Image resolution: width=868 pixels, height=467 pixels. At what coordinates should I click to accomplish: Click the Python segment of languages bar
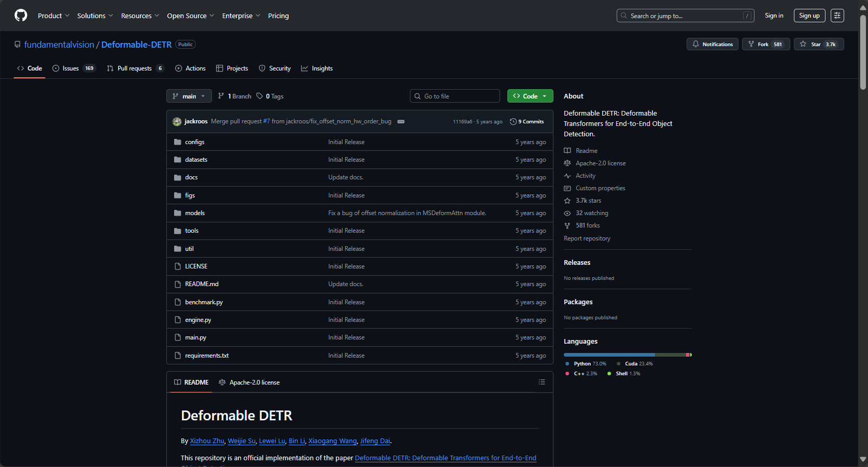(609, 355)
